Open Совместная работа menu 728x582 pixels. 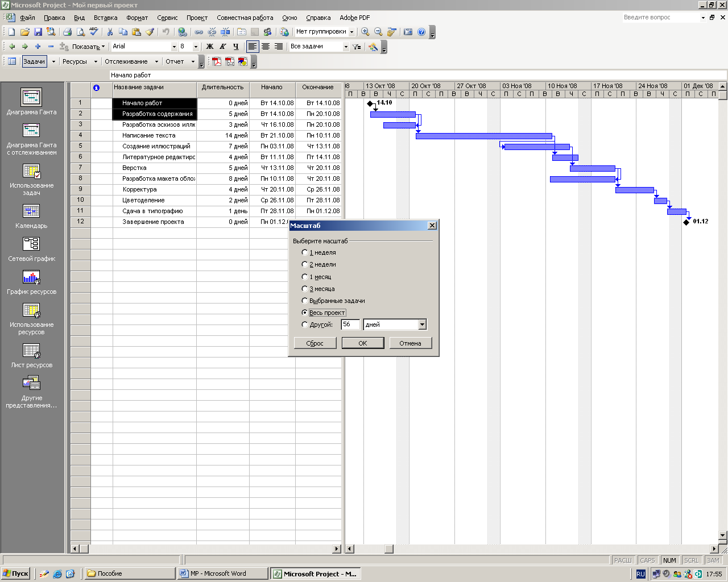pos(245,18)
